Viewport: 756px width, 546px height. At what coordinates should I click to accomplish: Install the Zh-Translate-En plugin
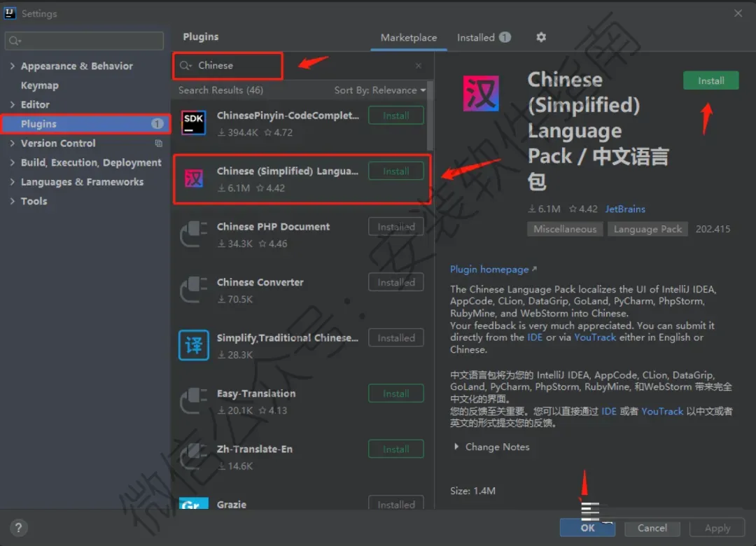(x=395, y=449)
